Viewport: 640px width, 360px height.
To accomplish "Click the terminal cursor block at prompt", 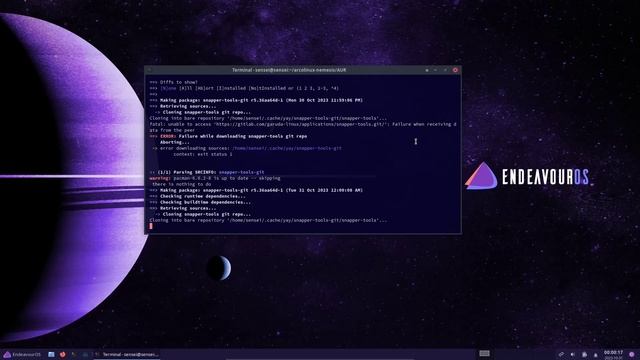I will [151, 226].
